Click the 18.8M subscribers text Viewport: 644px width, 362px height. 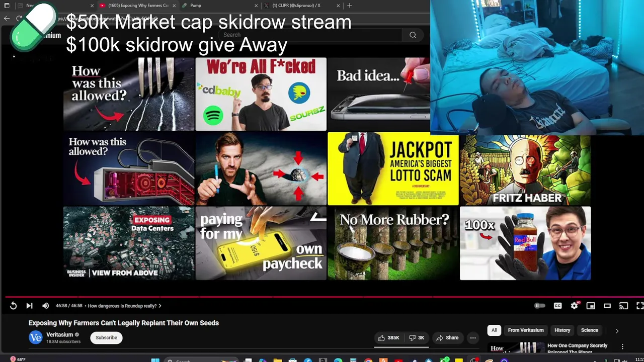click(63, 342)
